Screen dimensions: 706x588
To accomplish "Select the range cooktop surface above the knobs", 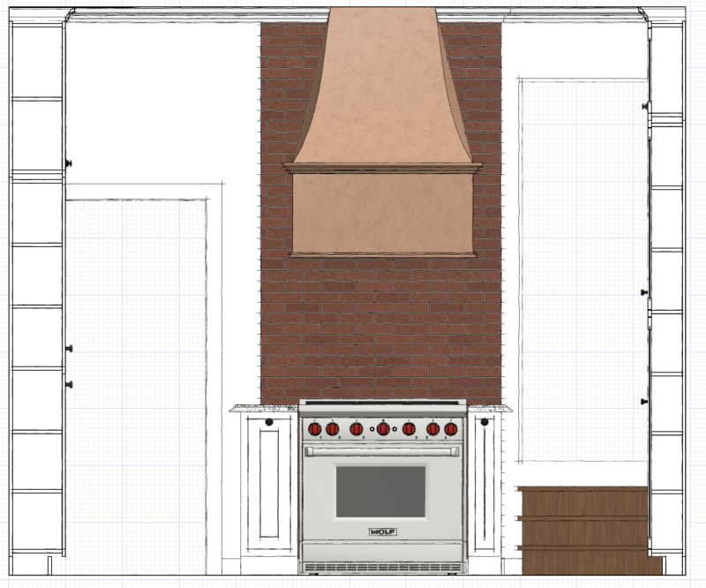I will pyautogui.click(x=382, y=403).
